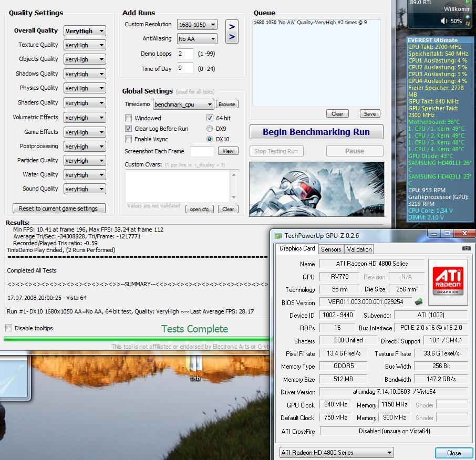Uncheck Clear Log Before Run
476x460 pixels.
coord(128,128)
